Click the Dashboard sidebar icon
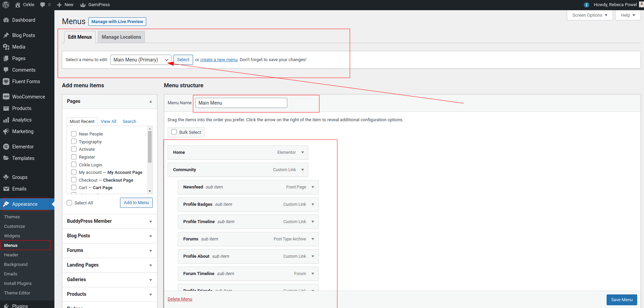Screen dimensions: 644x308 click(6, 20)
